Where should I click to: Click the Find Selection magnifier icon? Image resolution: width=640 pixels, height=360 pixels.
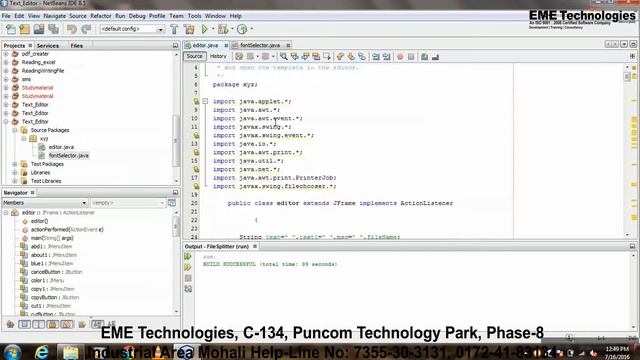pyautogui.click(x=283, y=57)
